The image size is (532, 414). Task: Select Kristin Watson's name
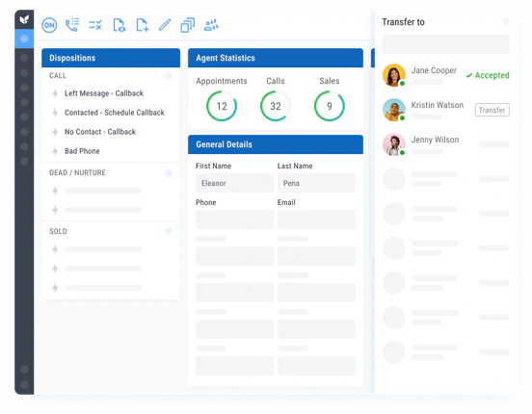[x=438, y=105]
